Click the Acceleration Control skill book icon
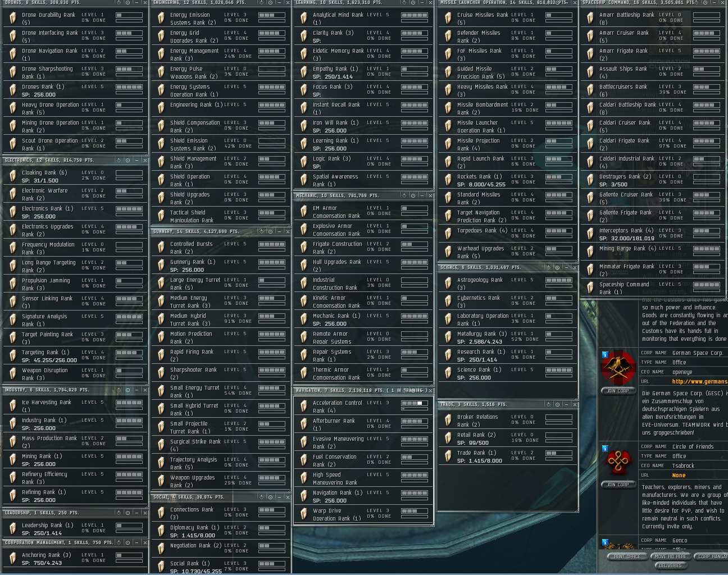The width and height of the screenshot is (728, 575). point(304,407)
